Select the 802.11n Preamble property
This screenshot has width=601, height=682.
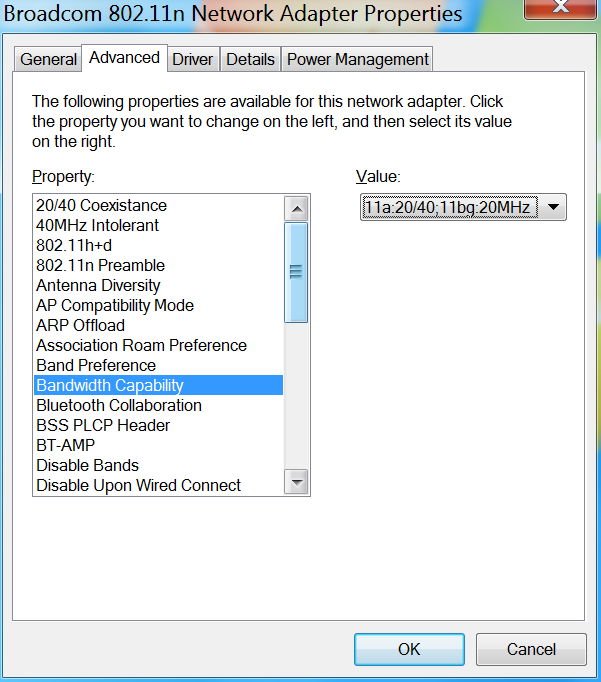point(158,265)
